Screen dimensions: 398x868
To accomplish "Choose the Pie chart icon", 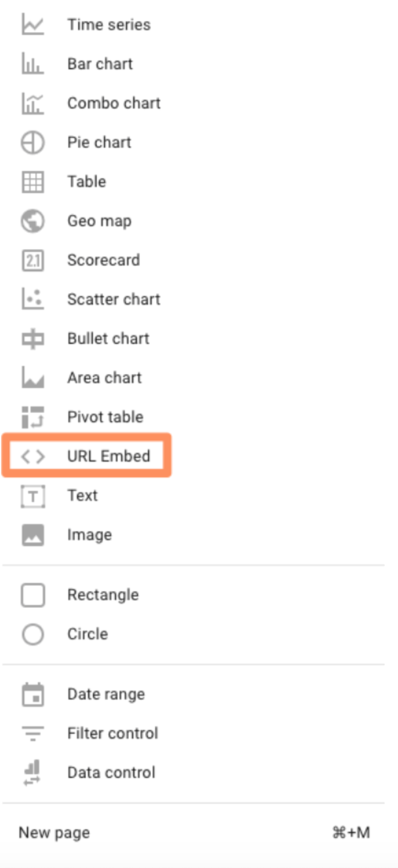I will [33, 143].
